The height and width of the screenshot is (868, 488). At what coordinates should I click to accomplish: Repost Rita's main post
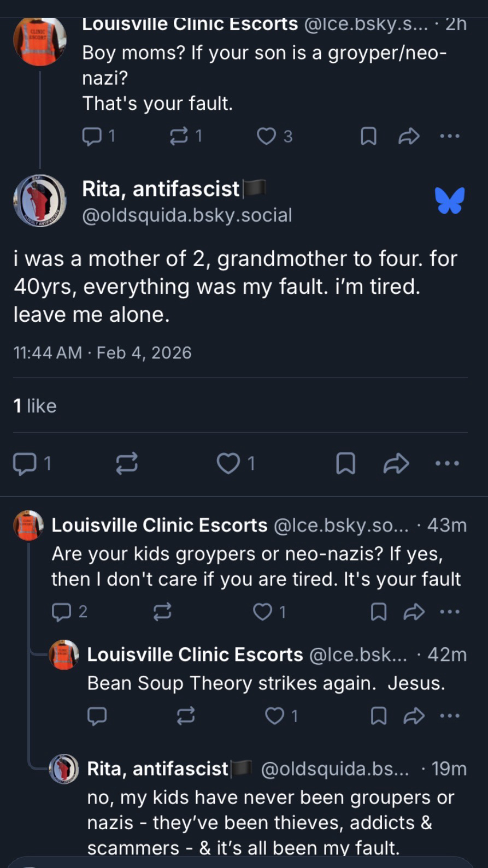coord(127,464)
